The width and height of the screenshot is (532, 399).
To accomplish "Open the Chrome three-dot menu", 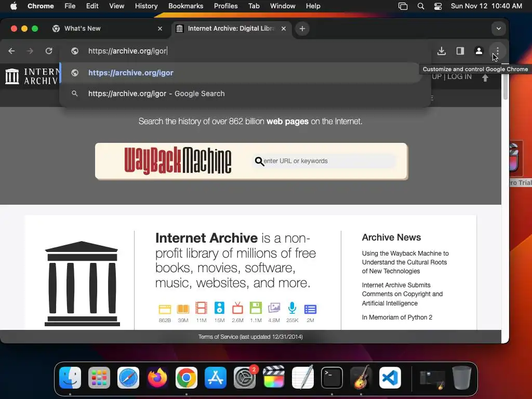I will coord(497,51).
